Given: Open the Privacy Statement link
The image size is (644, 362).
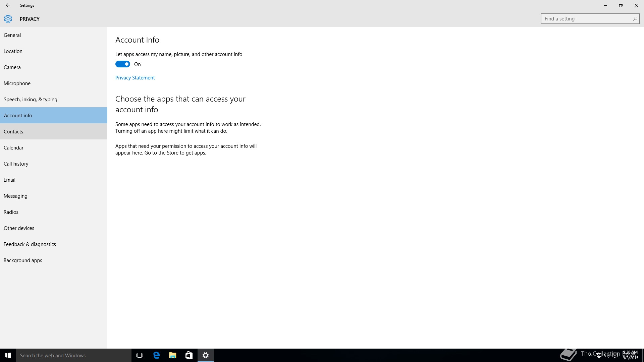Looking at the screenshot, I should [135, 77].
